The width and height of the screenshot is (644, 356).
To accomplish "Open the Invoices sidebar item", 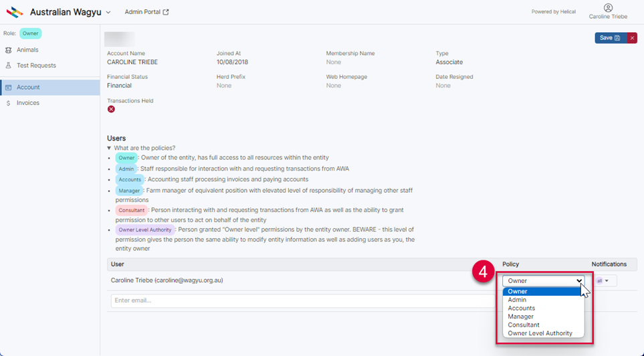I will coord(49,103).
